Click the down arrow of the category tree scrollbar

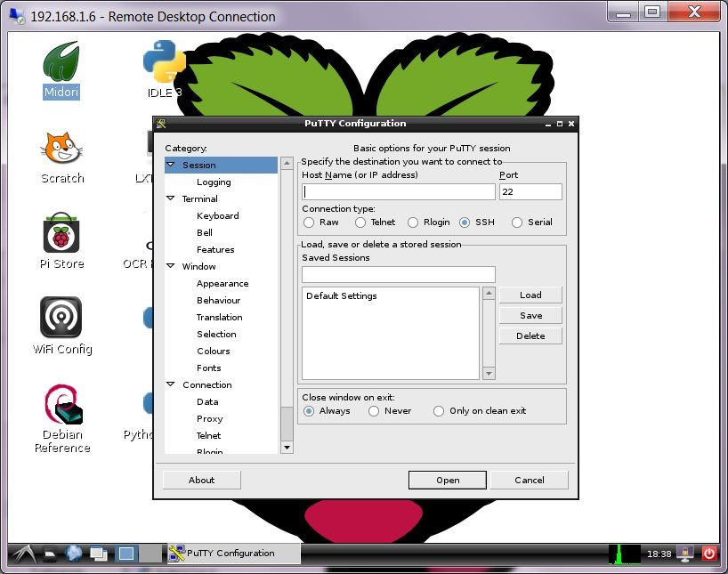[287, 448]
